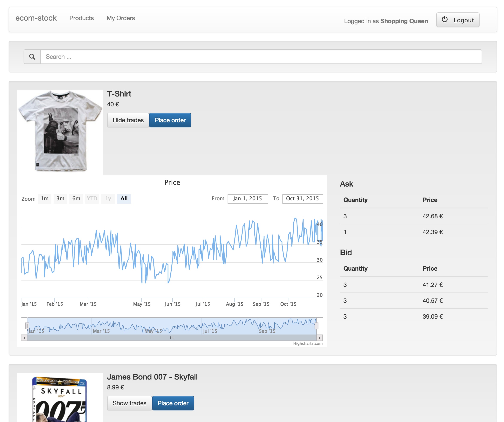
Task: Click the navigator left range handle
Action: pyautogui.click(x=27, y=326)
